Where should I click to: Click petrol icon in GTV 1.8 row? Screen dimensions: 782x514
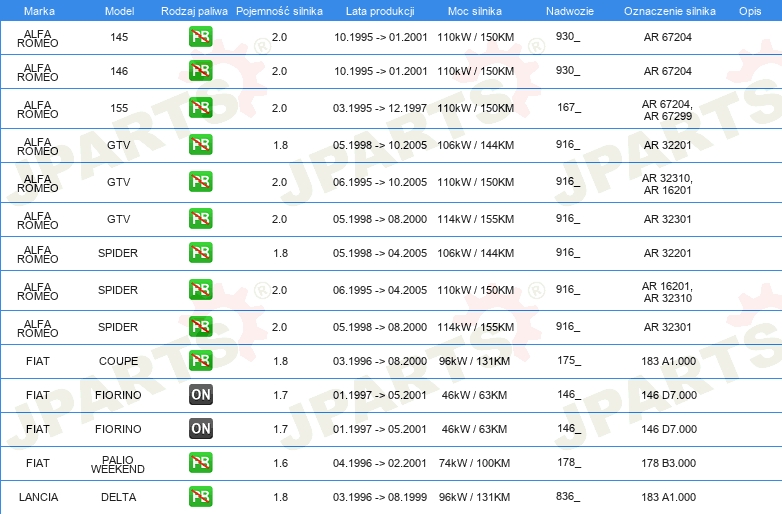click(201, 145)
